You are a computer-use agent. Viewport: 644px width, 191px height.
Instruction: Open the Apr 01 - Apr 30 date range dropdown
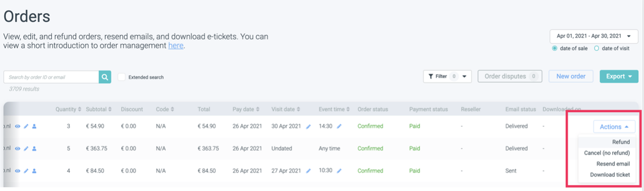593,36
